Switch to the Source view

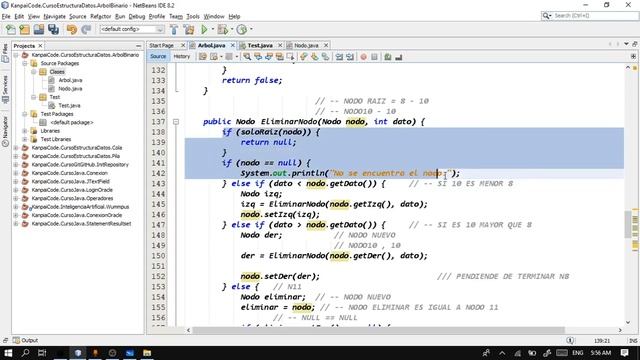pyautogui.click(x=158, y=56)
